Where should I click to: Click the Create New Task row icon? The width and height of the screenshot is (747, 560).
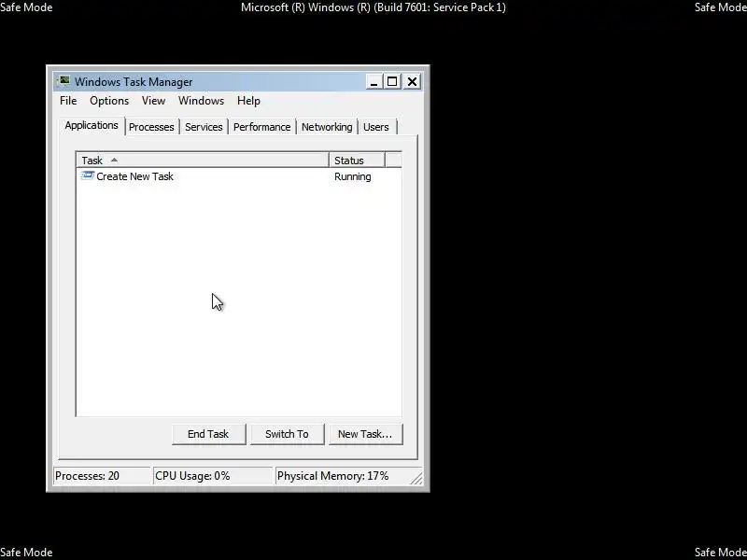pyautogui.click(x=88, y=175)
